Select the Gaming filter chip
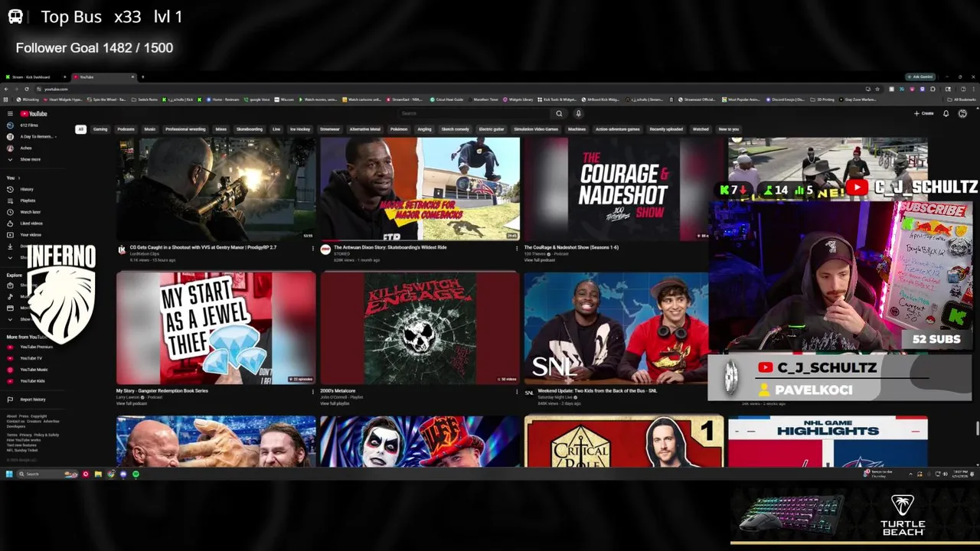This screenshot has width=980, height=551. tap(100, 129)
